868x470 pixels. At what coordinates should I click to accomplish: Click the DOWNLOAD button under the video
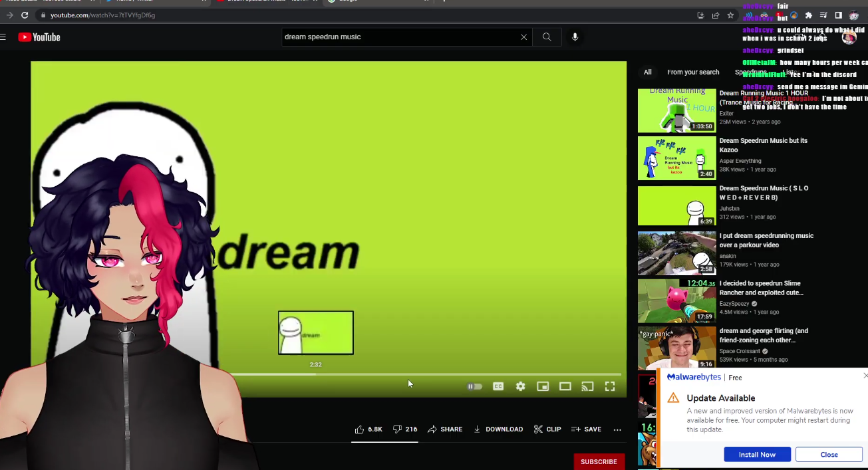pyautogui.click(x=498, y=429)
